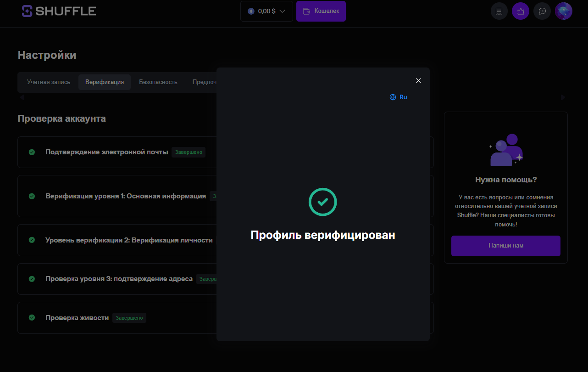The image size is (588, 372).
Task: Click the Кошелек wallet button
Action: point(321,11)
